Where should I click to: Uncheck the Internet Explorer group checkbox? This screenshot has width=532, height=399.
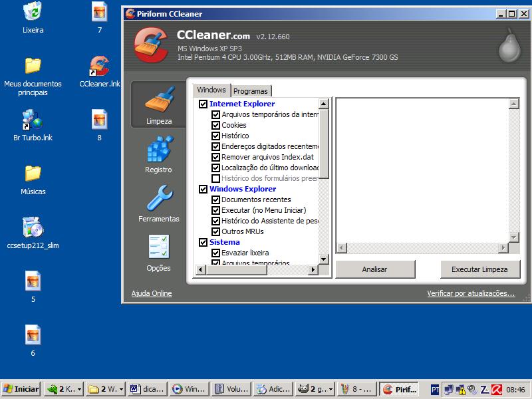pyautogui.click(x=203, y=104)
